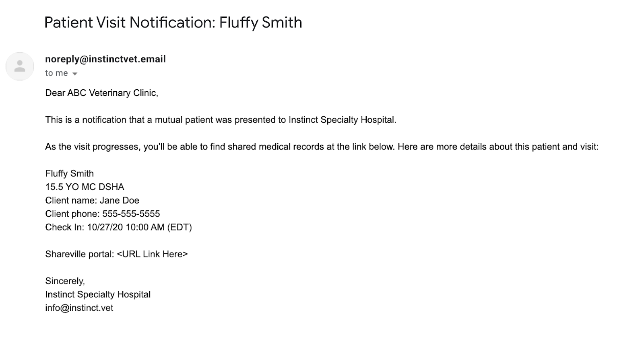Click the 'Check In:' label text
Viewport: 644px width, 339px height.
tap(65, 227)
